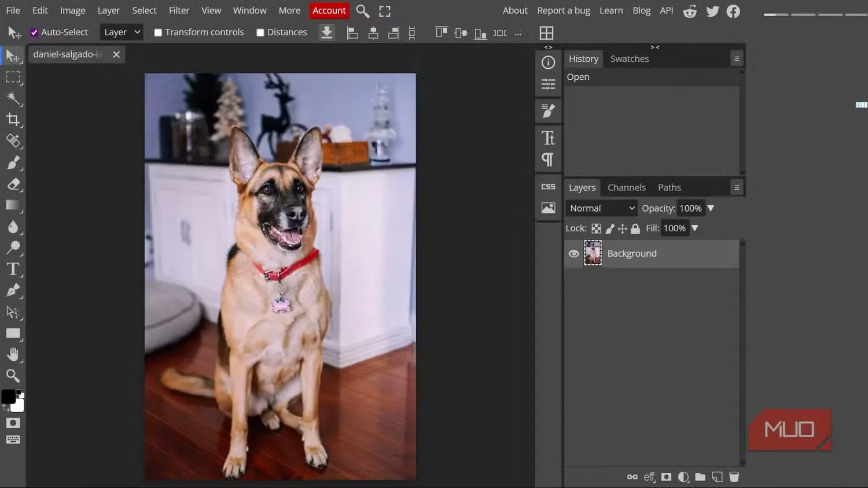Close the daniel-salgado document tab
Viewport: 868px width, 488px height.
coord(116,54)
